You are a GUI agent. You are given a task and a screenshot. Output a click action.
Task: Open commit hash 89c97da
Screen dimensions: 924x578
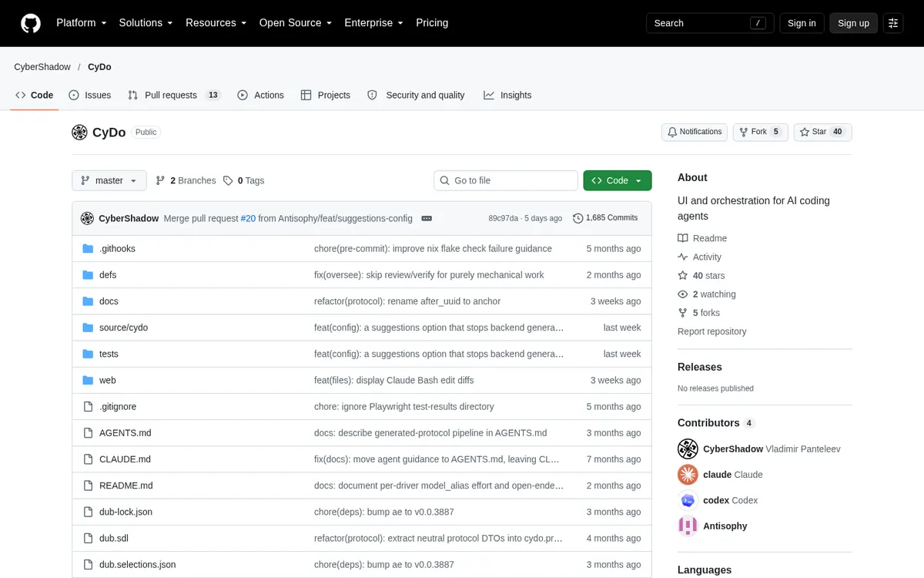[x=503, y=218]
